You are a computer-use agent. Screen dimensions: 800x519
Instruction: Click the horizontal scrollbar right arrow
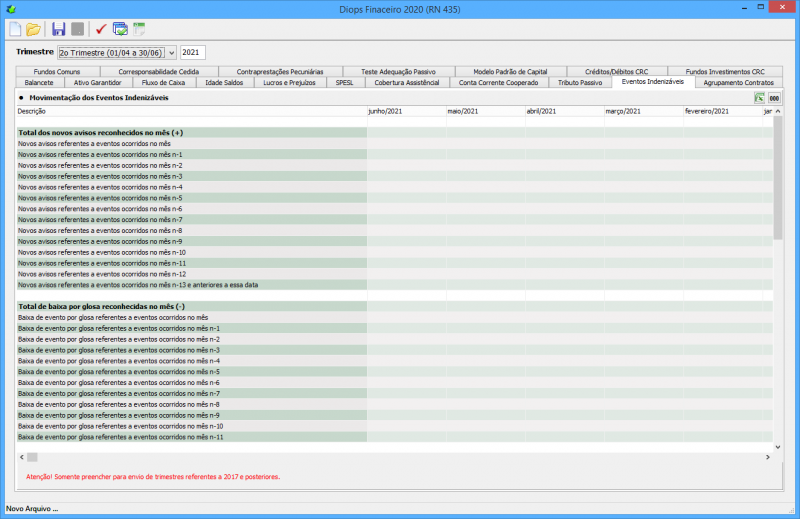point(768,457)
